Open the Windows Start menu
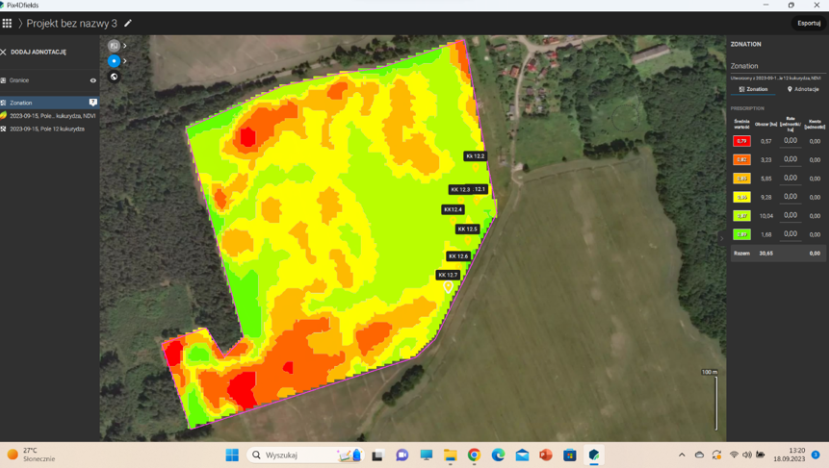Image resolution: width=829 pixels, height=468 pixels. 232,455
